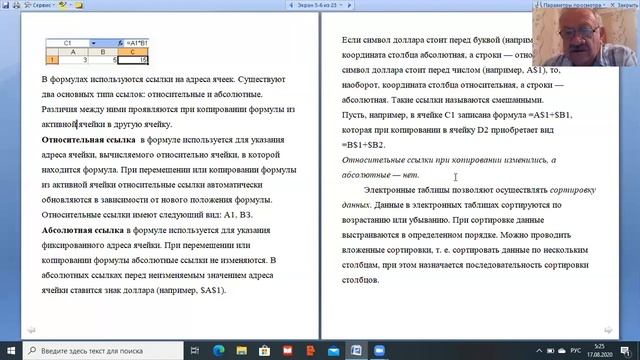Image resolution: width=640 pixels, height=360 pixels.
Task: Click the line 'два основных типа ссылок'
Action: point(152,94)
